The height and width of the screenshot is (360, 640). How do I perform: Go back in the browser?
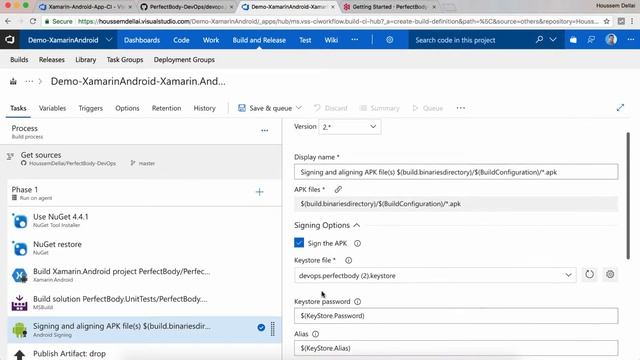(x=8, y=21)
